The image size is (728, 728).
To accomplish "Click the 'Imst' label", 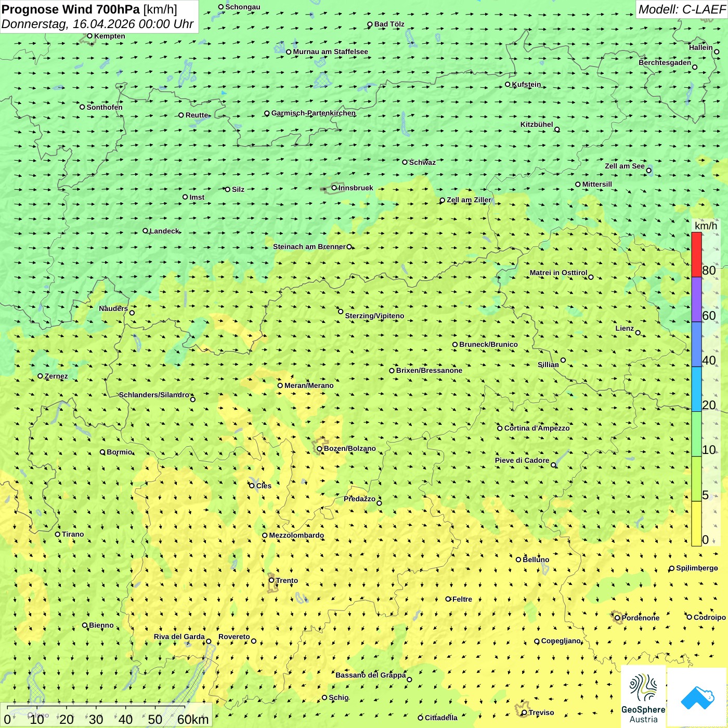I will click(197, 197).
